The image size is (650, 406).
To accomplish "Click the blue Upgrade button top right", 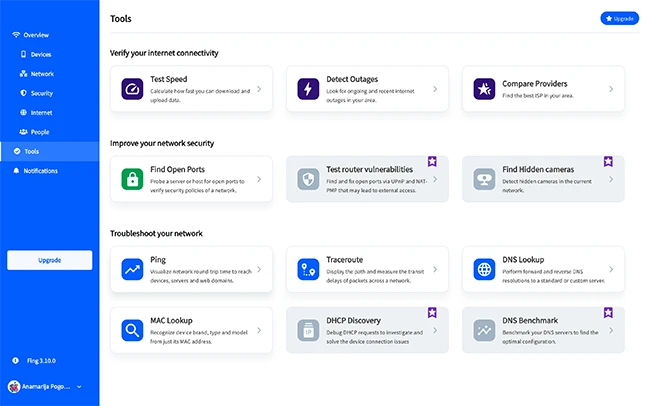I will [618, 18].
